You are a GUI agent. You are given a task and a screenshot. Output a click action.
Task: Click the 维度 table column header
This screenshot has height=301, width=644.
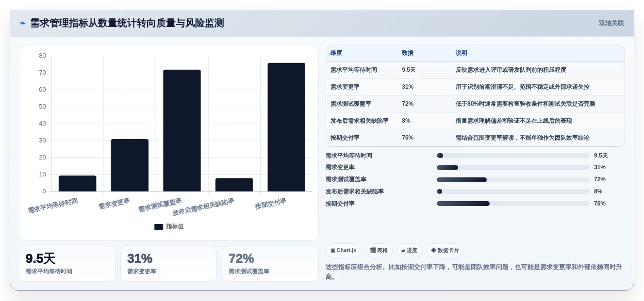[336, 53]
